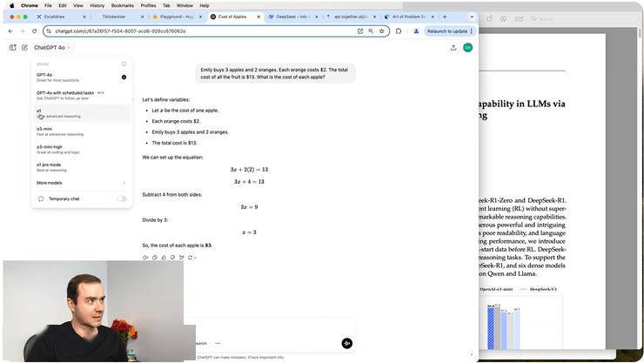
Task: Switch to the Art of Problem Solving tab
Action: pos(408,17)
